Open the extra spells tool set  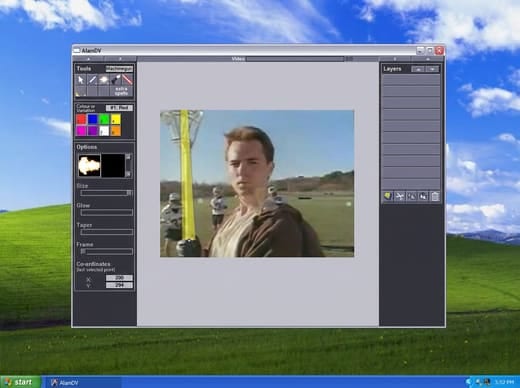point(121,91)
